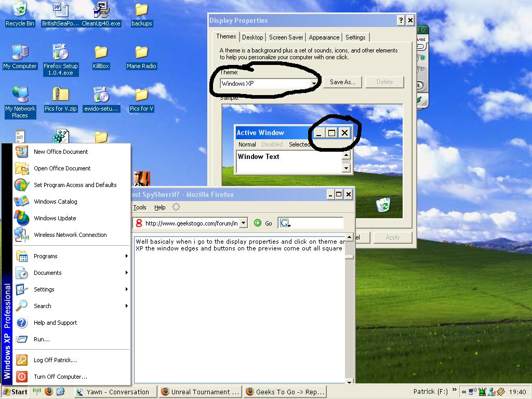Switch to Unreal Tournament taskbar button
Screen dimensions: 532x399
pos(201,392)
